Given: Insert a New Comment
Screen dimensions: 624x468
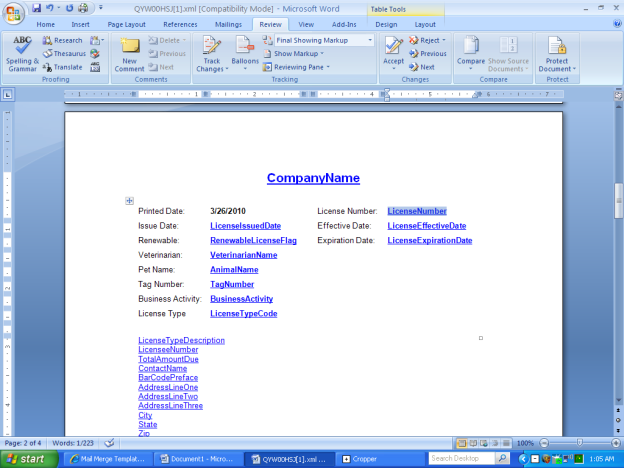Looking at the screenshot, I should (x=130, y=52).
